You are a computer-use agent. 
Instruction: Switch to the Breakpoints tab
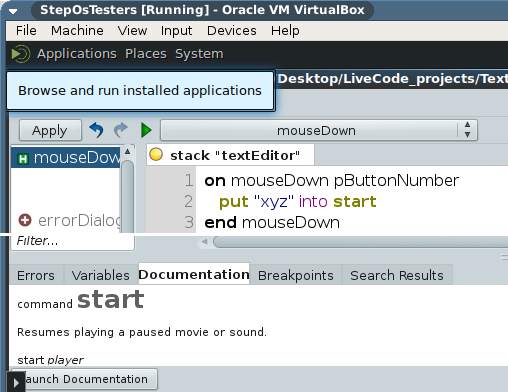296,275
